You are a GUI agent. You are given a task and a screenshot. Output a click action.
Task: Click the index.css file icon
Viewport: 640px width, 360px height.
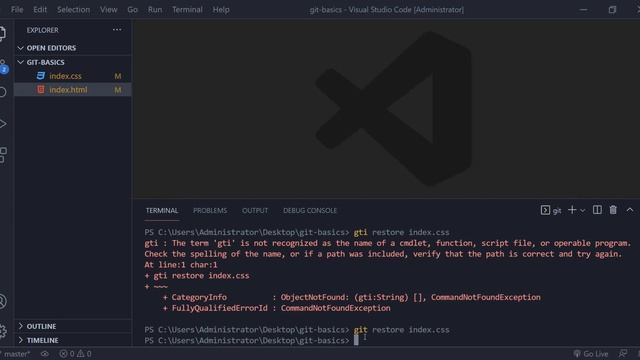pos(41,76)
